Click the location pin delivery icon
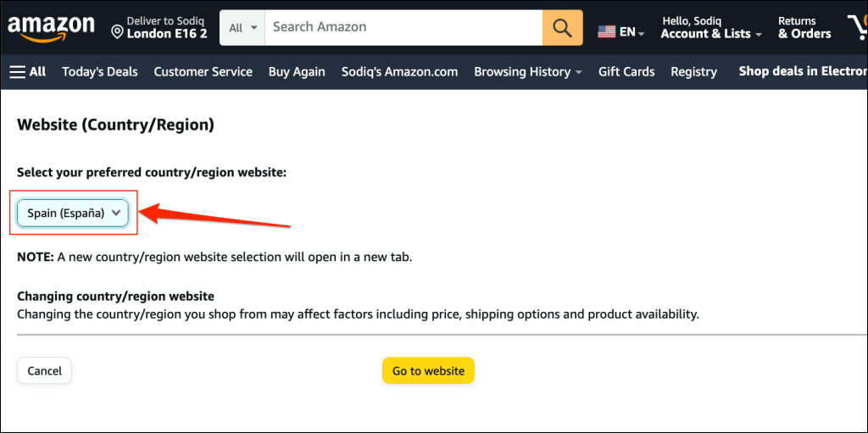The width and height of the screenshot is (868, 433). pyautogui.click(x=118, y=32)
